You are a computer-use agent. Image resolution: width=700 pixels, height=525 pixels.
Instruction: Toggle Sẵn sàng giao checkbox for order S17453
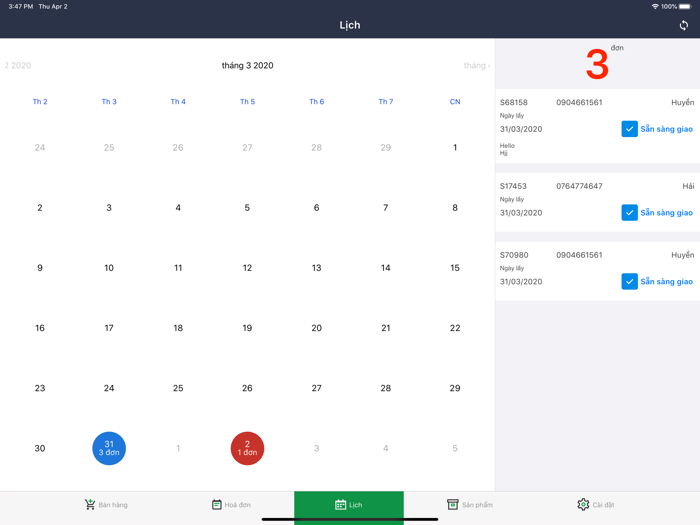(x=629, y=212)
